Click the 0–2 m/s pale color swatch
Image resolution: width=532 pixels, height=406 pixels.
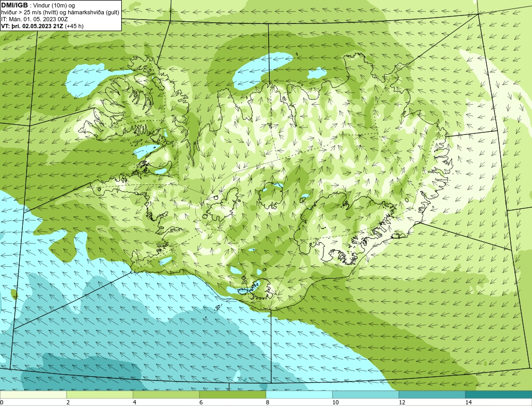point(33,394)
